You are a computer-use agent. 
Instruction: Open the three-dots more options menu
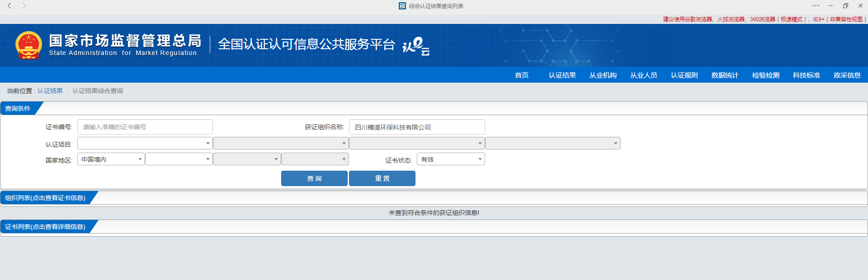point(816,6)
